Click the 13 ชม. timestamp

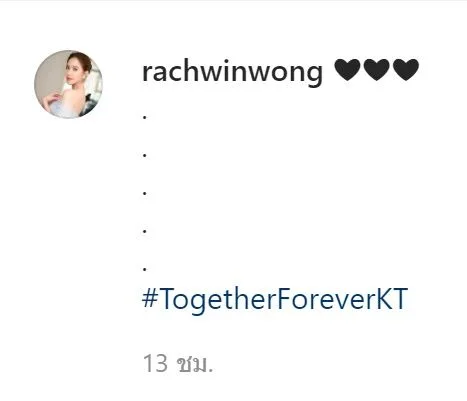(178, 363)
